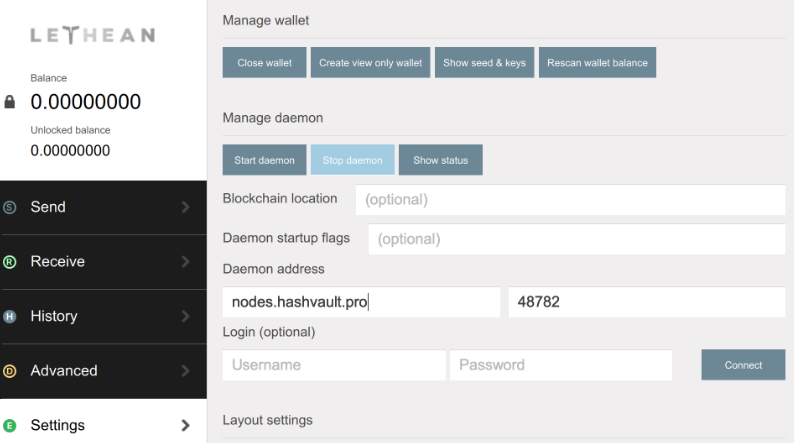The height and width of the screenshot is (443, 794).
Task: Open the Settings sidebar tab
Action: pyautogui.click(x=100, y=425)
